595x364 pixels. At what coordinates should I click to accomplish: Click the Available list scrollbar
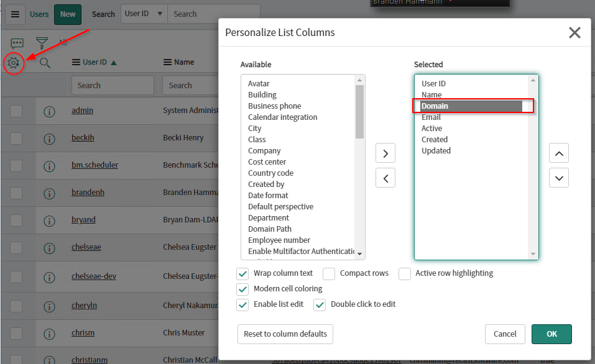pyautogui.click(x=359, y=112)
